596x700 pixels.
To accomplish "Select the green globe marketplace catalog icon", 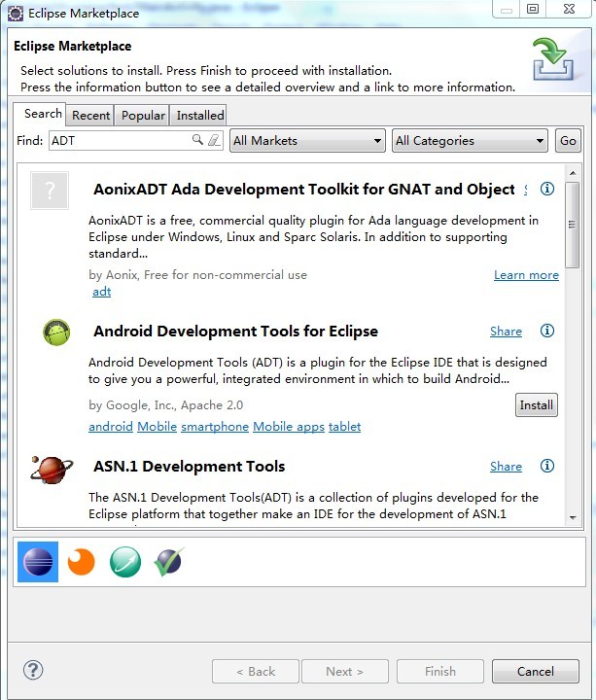I will coord(125,562).
